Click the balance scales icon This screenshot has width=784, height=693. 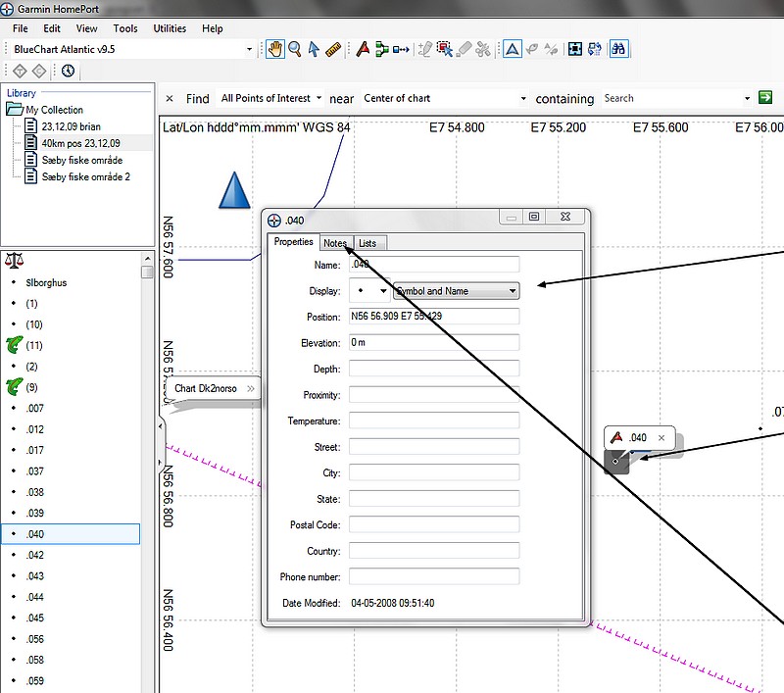14,260
